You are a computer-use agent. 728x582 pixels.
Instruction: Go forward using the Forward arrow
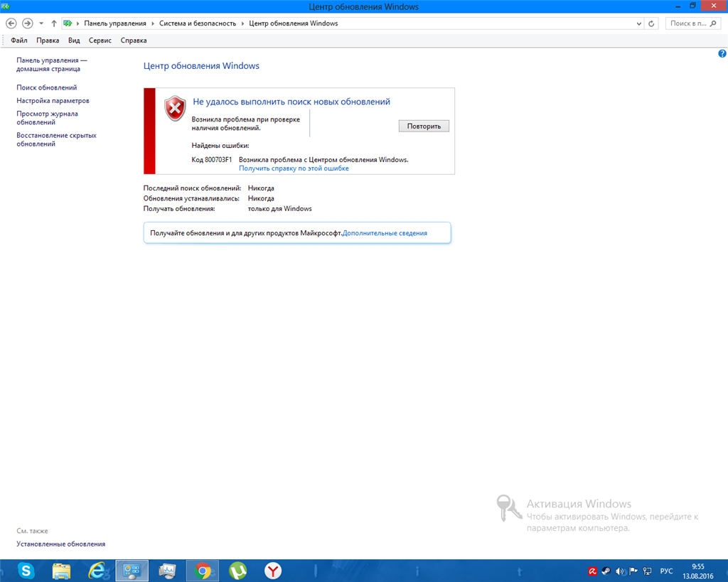tap(28, 23)
